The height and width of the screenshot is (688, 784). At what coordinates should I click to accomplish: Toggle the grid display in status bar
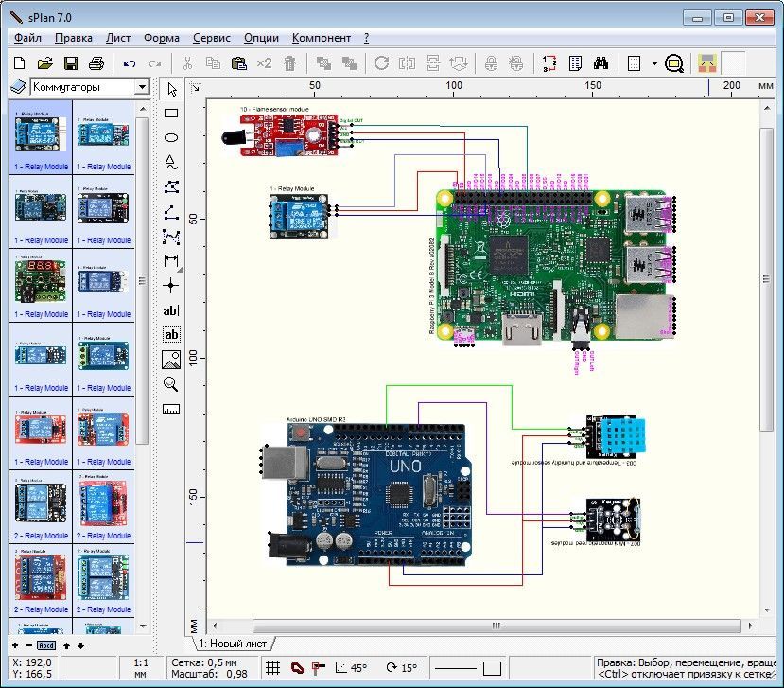[272, 668]
